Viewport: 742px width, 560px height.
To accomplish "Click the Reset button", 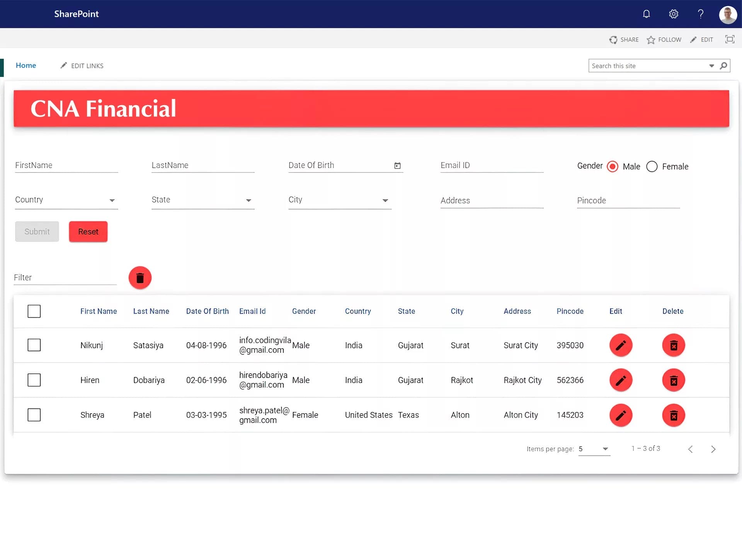I will tap(88, 231).
